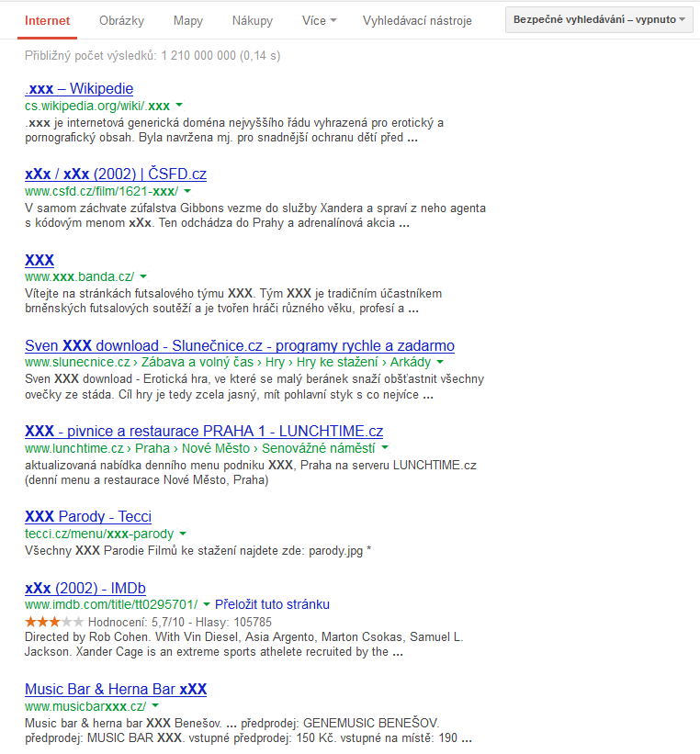700x754 pixels.
Task: Open Slunečnice.cz download result
Action: [x=239, y=346]
